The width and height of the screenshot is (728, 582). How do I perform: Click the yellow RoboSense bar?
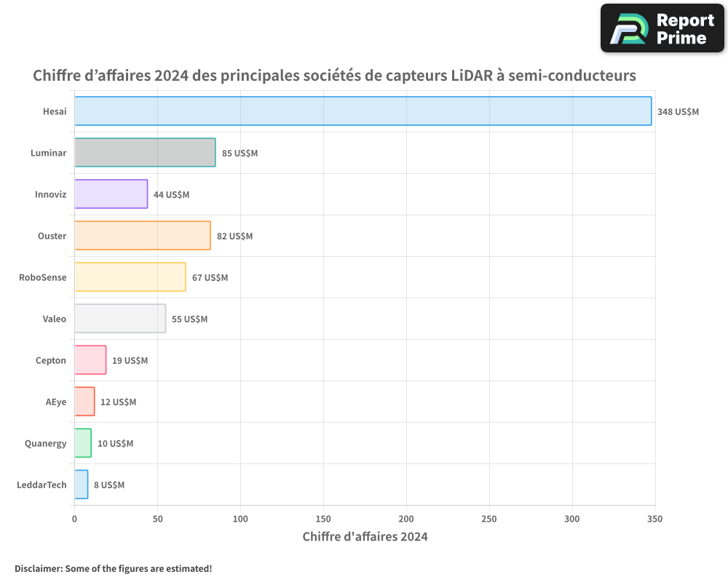[130, 277]
